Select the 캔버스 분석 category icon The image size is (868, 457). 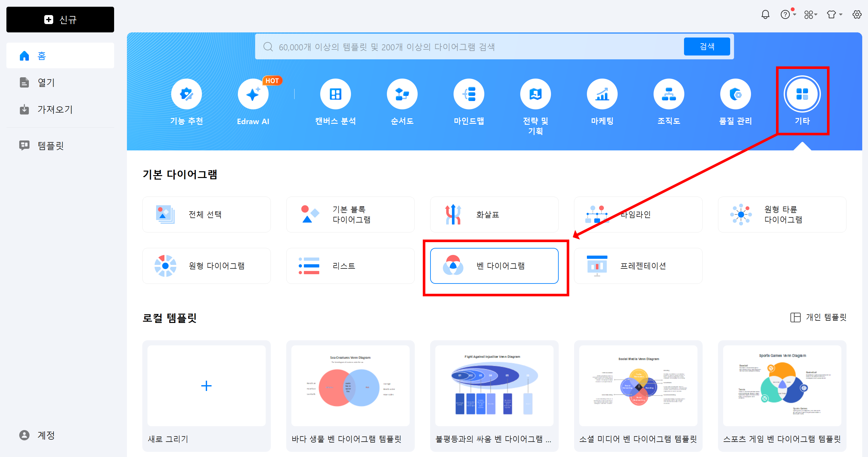[x=335, y=94]
